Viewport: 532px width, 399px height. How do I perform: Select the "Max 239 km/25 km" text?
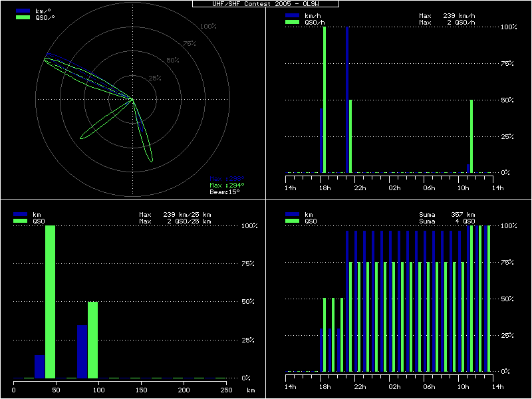(175, 215)
